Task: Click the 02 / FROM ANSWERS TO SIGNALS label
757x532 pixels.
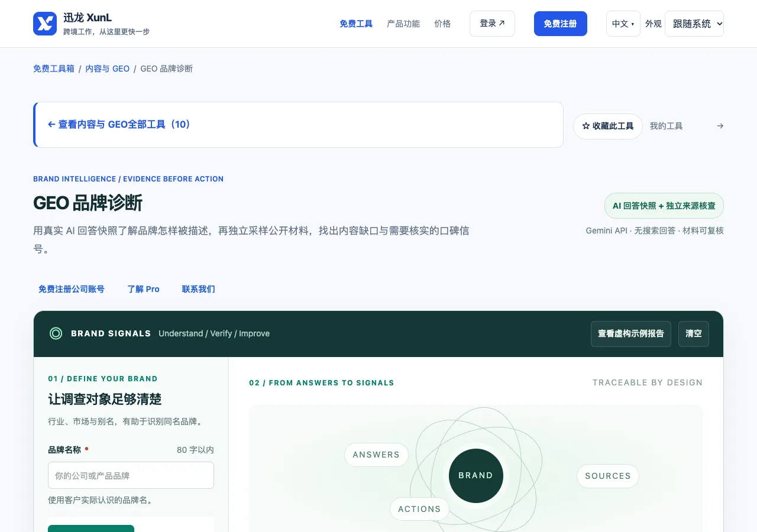Action: pyautogui.click(x=322, y=382)
